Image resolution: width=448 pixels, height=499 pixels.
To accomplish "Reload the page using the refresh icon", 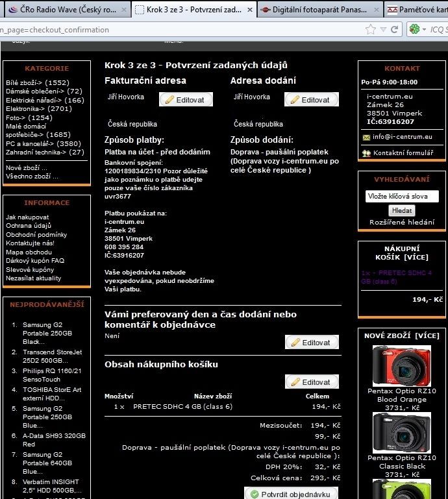I will point(395,30).
